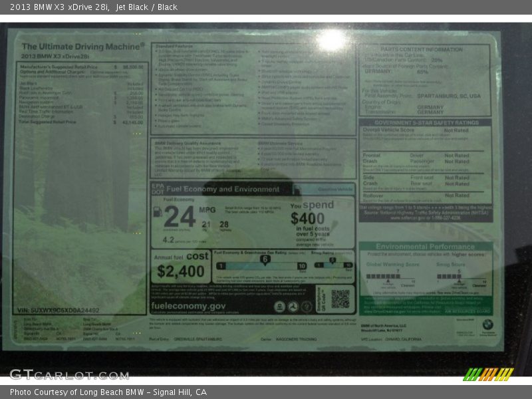Click the fuel pump icon beside 24 MPG
The image size is (532, 399).
(x=158, y=212)
